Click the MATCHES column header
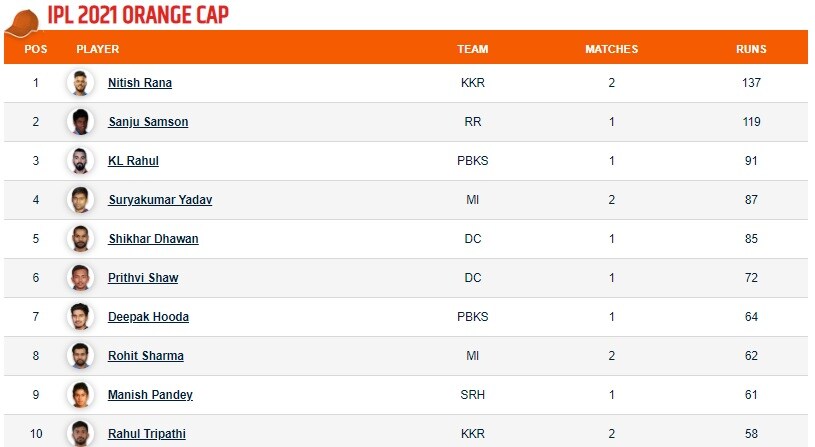This screenshot has width=815, height=447. point(611,49)
